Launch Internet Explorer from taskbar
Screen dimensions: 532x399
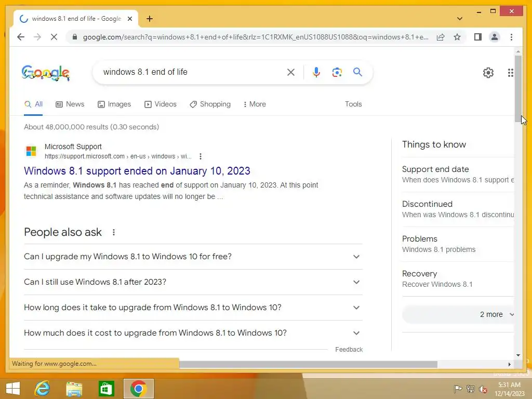[43, 389]
